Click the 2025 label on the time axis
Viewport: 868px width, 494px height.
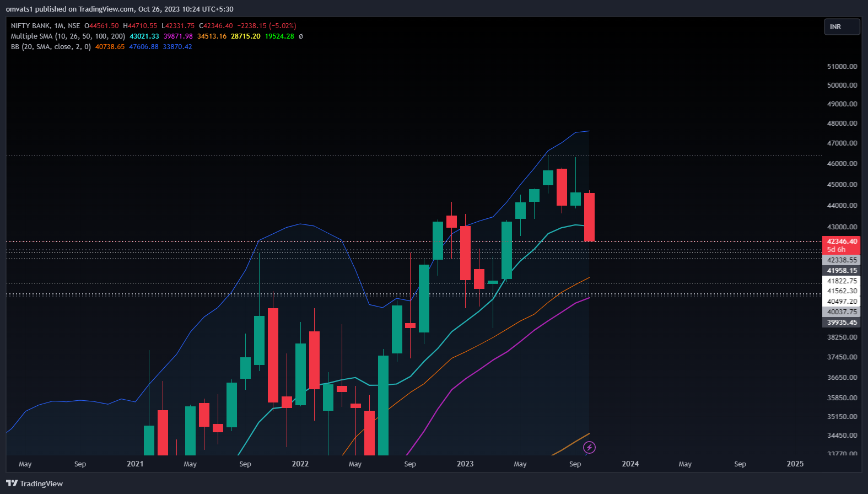point(795,464)
